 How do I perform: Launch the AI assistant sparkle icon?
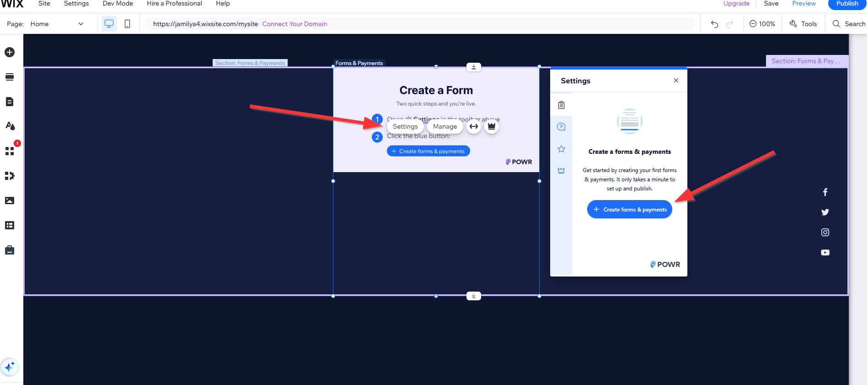10,367
